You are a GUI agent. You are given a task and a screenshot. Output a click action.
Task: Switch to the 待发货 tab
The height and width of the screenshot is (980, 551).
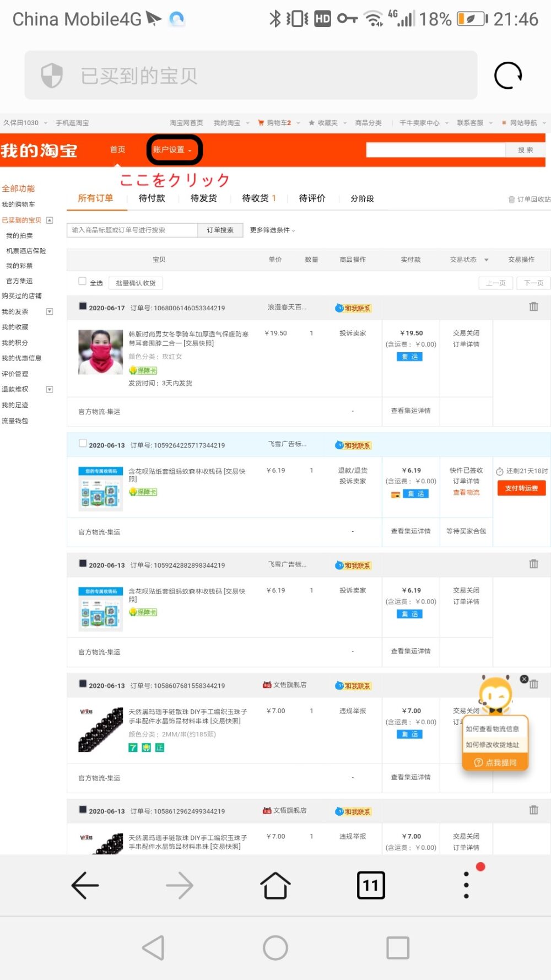[203, 198]
